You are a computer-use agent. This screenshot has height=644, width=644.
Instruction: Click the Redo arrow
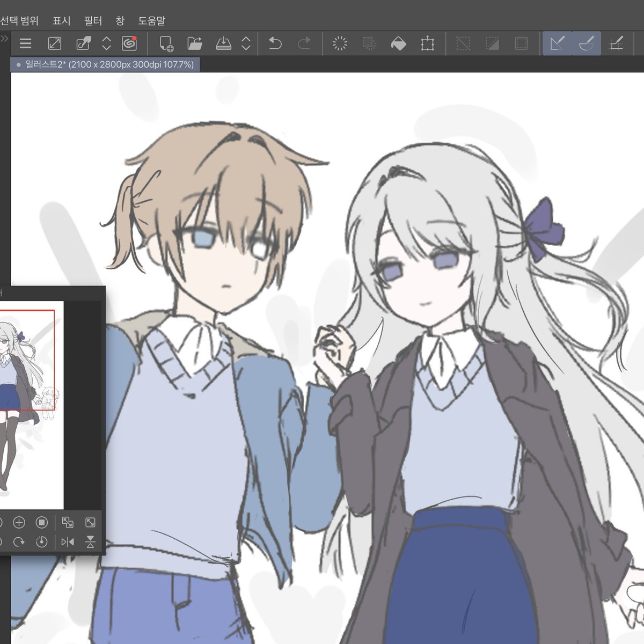point(304,43)
